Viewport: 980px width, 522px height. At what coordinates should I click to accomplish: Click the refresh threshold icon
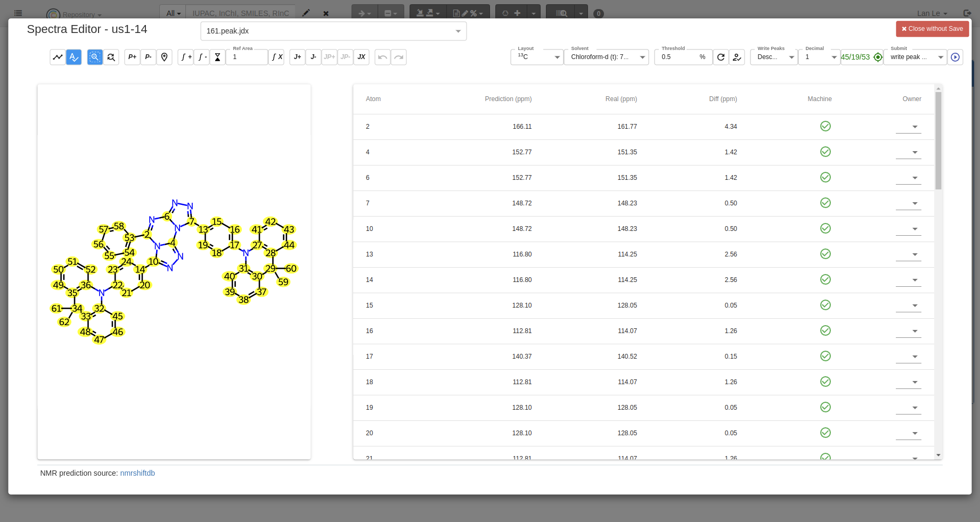pyautogui.click(x=721, y=57)
